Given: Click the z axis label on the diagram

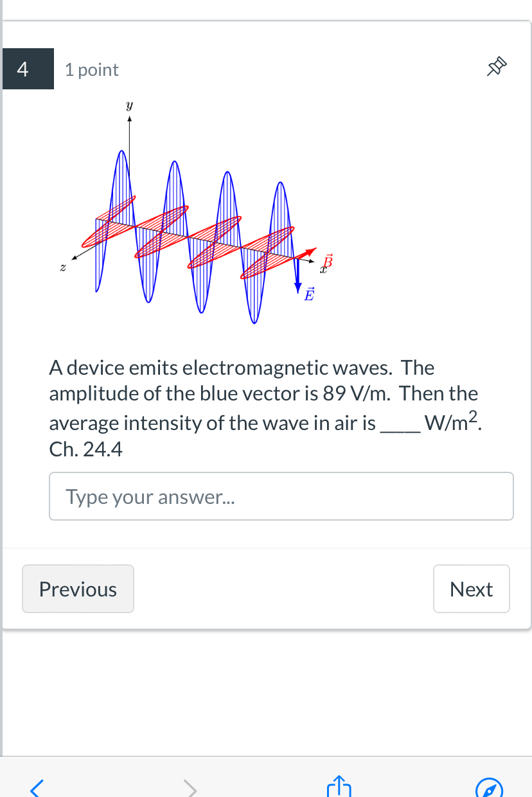Looking at the screenshot, I should pos(62,266).
